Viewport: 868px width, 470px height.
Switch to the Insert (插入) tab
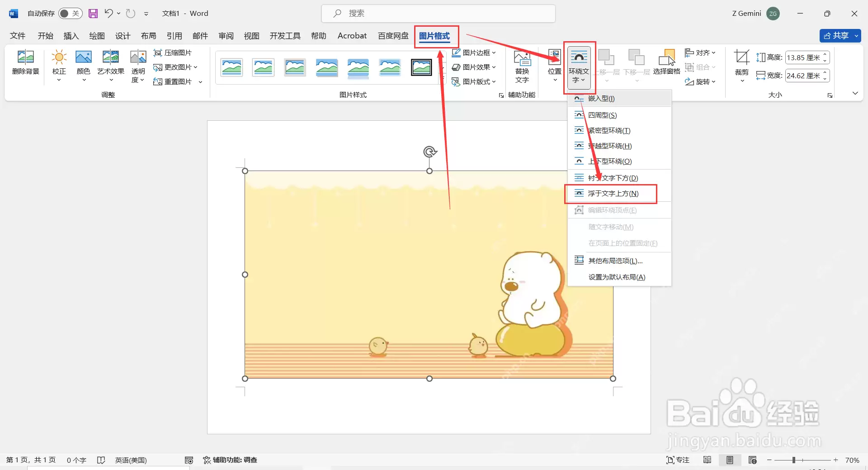point(71,36)
